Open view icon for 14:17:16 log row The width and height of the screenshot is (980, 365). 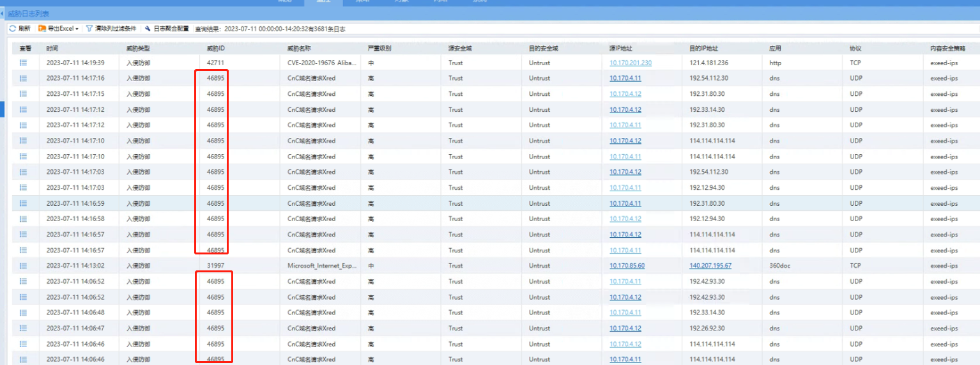point(23,78)
